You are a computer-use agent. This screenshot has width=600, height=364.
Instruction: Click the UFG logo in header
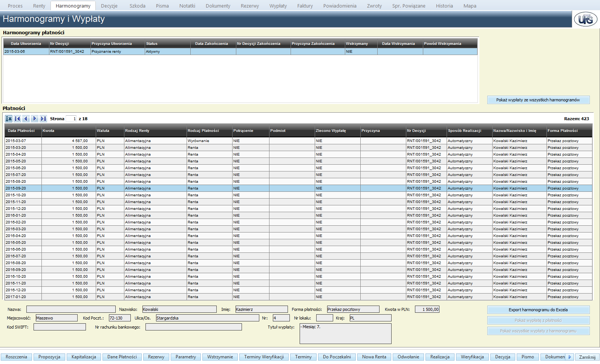pos(586,19)
